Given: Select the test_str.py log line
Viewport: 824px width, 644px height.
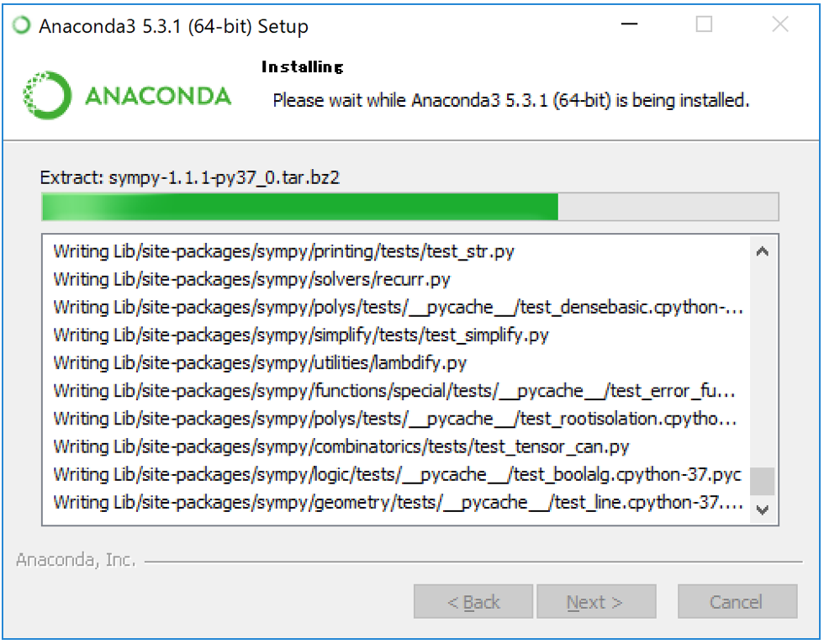Looking at the screenshot, I should (284, 251).
